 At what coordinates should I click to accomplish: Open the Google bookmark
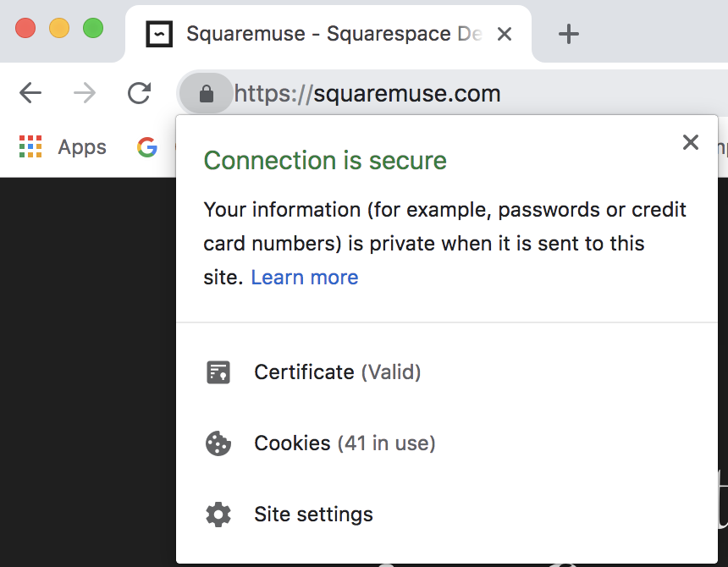tap(147, 147)
